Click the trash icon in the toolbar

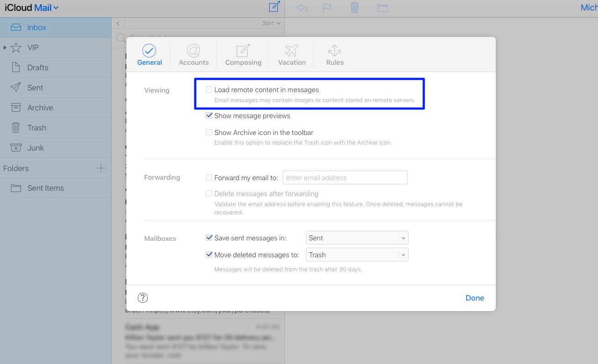(354, 8)
